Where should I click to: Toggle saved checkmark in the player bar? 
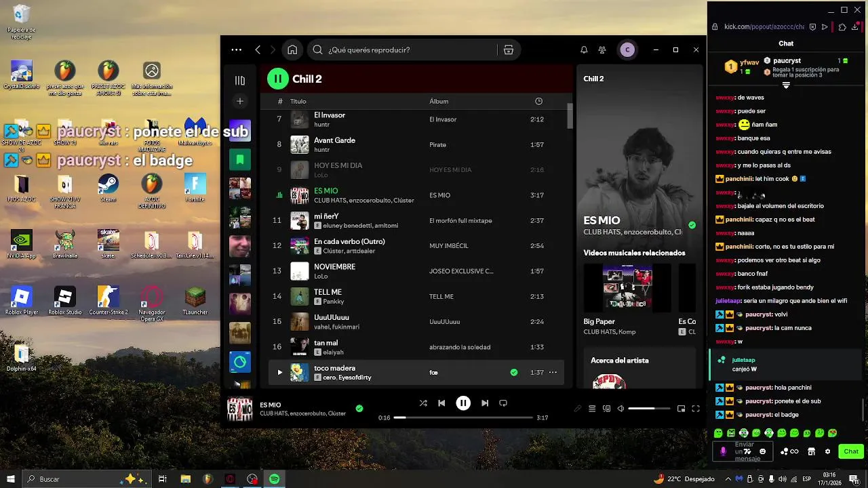tap(359, 409)
